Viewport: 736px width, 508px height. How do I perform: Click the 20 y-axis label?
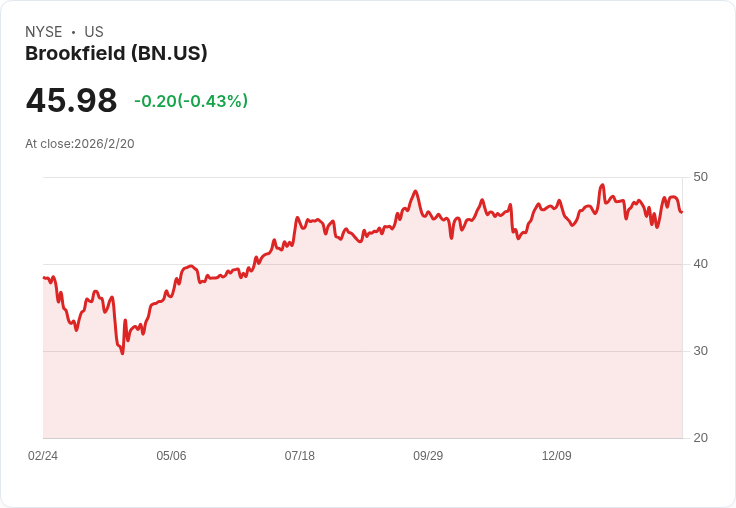pyautogui.click(x=700, y=438)
